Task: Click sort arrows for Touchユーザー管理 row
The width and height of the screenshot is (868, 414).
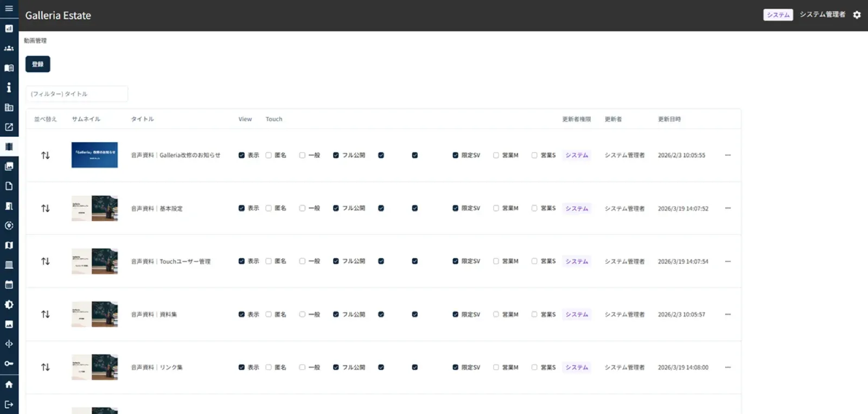Action: pos(46,261)
